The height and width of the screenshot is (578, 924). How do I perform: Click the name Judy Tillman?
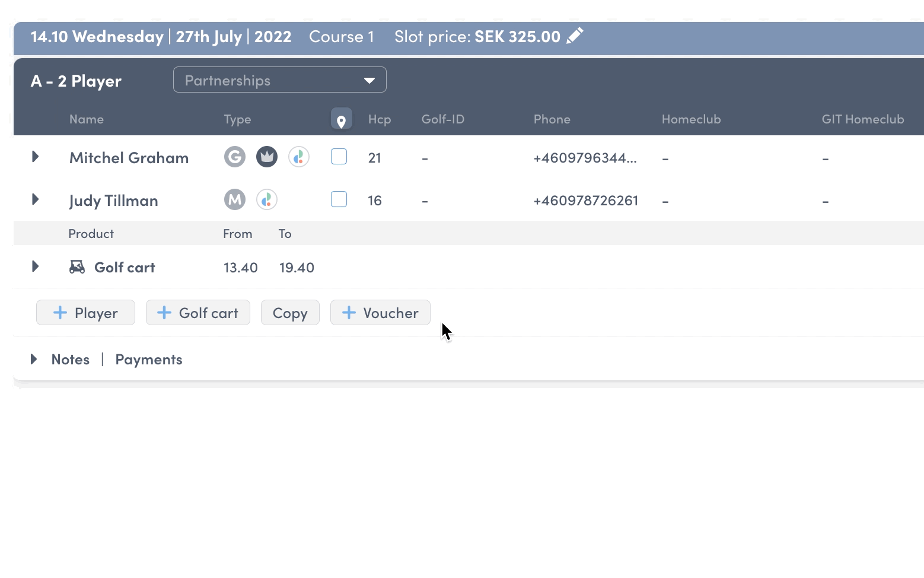point(114,201)
